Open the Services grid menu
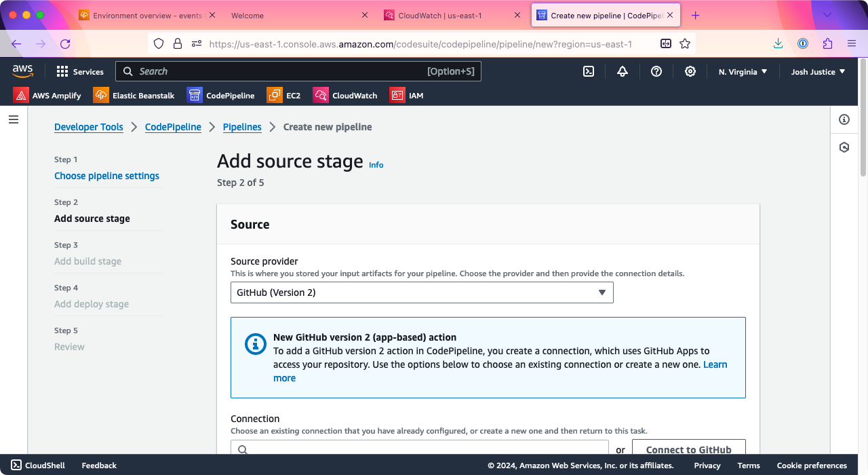Viewport: 868px width, 475px height. [80, 71]
